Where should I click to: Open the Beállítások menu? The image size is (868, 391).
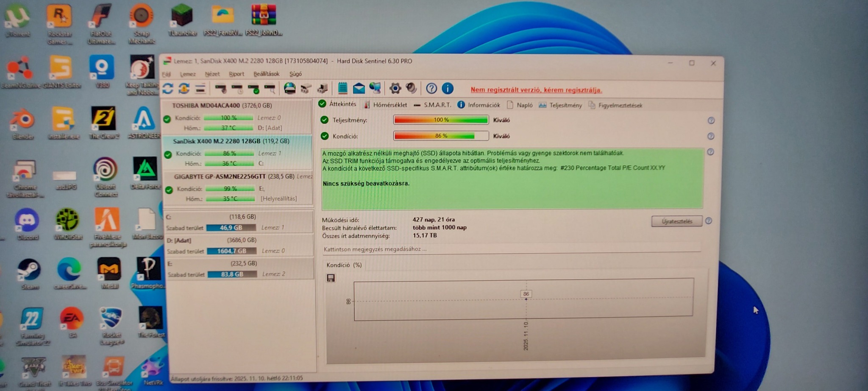tap(267, 74)
